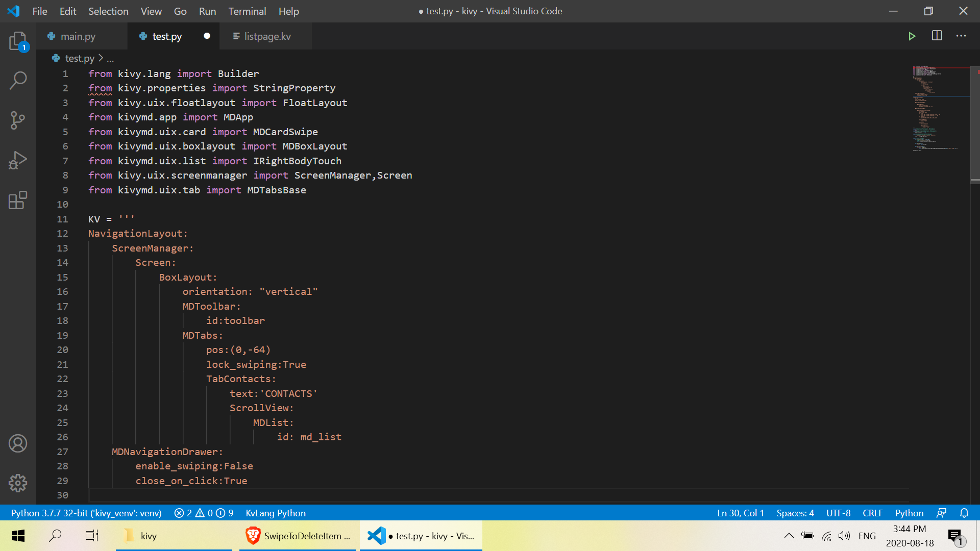Screen dimensions: 980x551
Task: Toggle the Accounts panel icon
Action: 18,443
